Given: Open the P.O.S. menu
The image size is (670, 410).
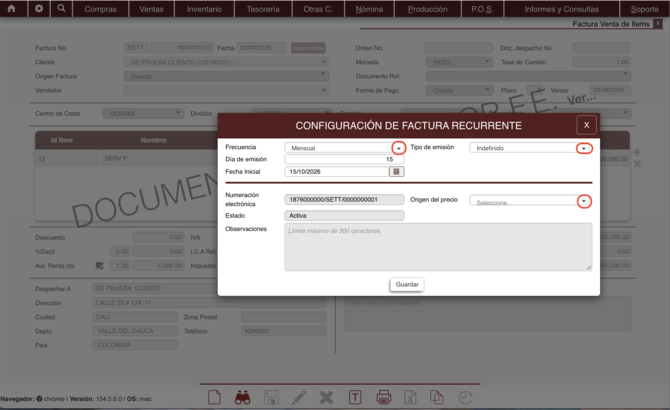Looking at the screenshot, I should (x=482, y=9).
